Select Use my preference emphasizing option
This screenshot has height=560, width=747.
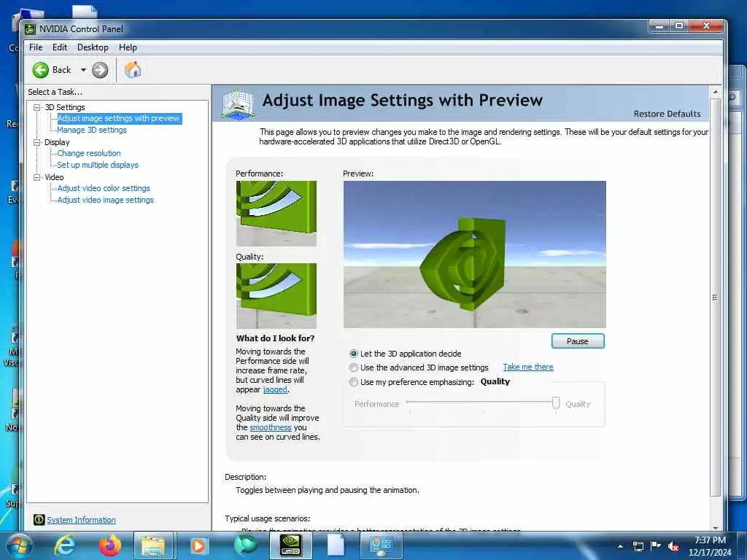click(354, 382)
